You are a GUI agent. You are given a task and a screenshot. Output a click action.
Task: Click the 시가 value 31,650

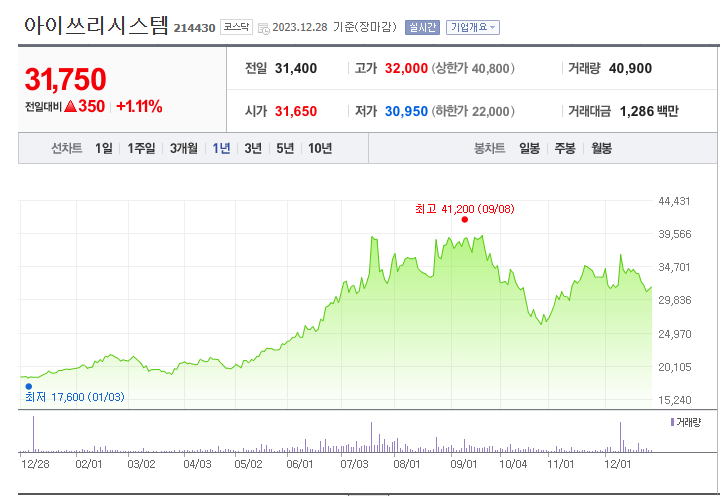pyautogui.click(x=296, y=111)
